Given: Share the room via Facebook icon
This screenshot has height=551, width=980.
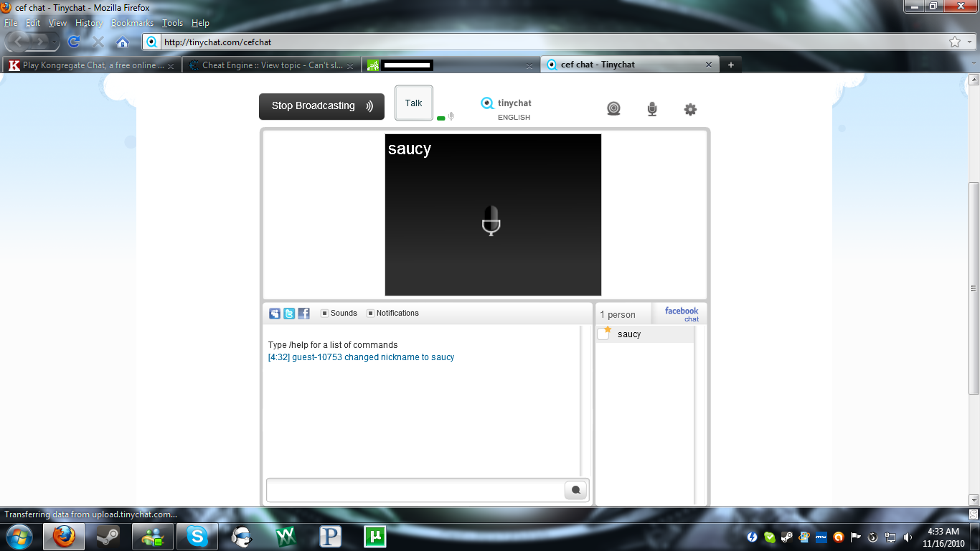Looking at the screenshot, I should [x=303, y=314].
